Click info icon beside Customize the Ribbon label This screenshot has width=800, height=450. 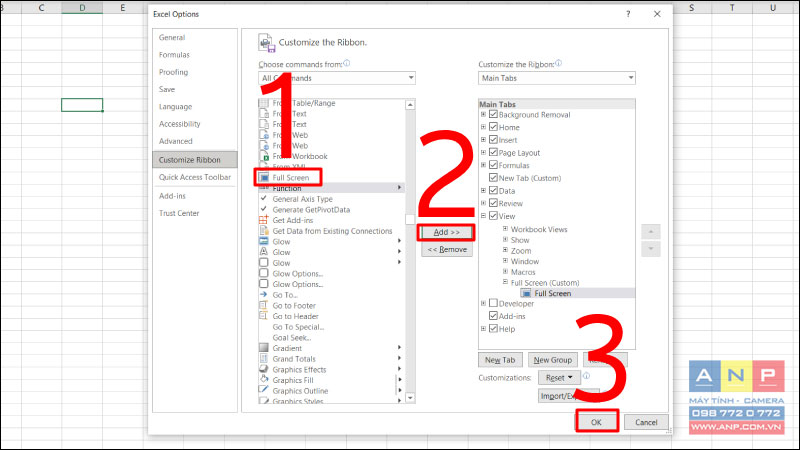click(x=558, y=63)
